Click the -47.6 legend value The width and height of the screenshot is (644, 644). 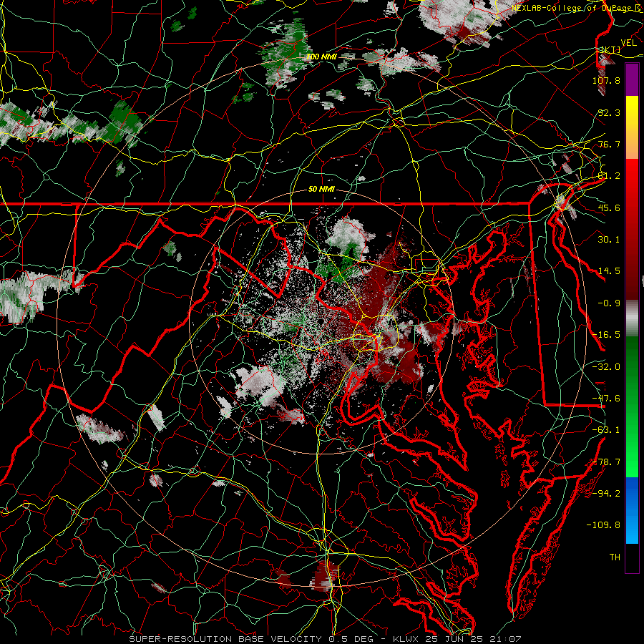(606, 399)
